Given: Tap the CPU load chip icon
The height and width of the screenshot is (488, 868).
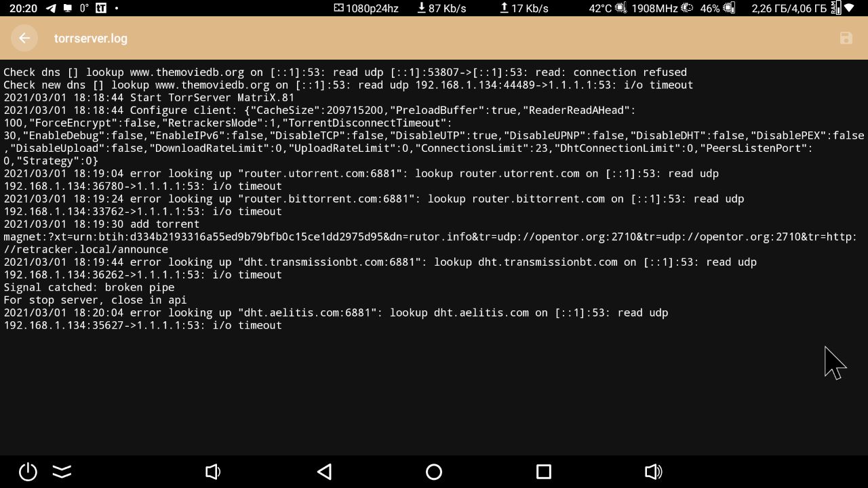Looking at the screenshot, I should (x=729, y=8).
